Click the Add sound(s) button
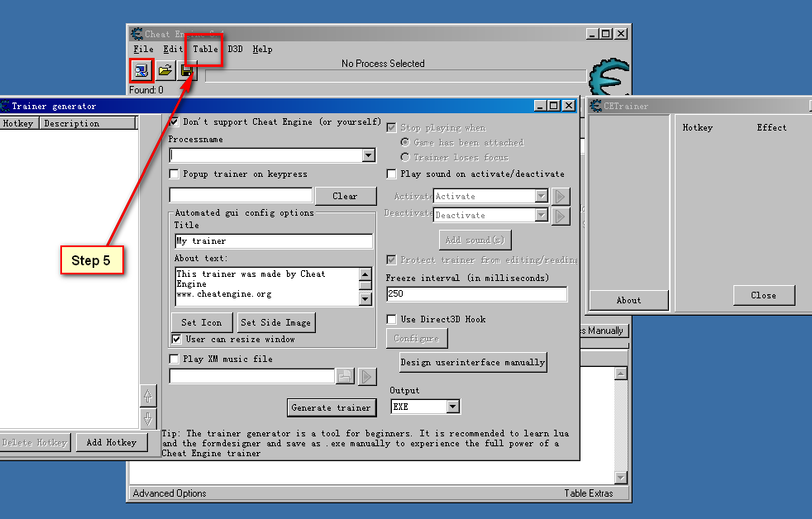This screenshot has height=519, width=812. (475, 240)
